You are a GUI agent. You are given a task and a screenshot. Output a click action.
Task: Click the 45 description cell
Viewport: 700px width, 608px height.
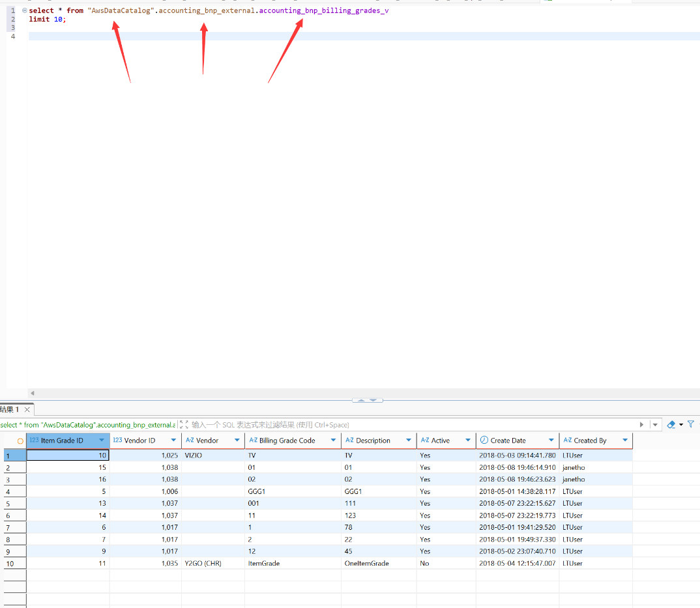pos(379,551)
